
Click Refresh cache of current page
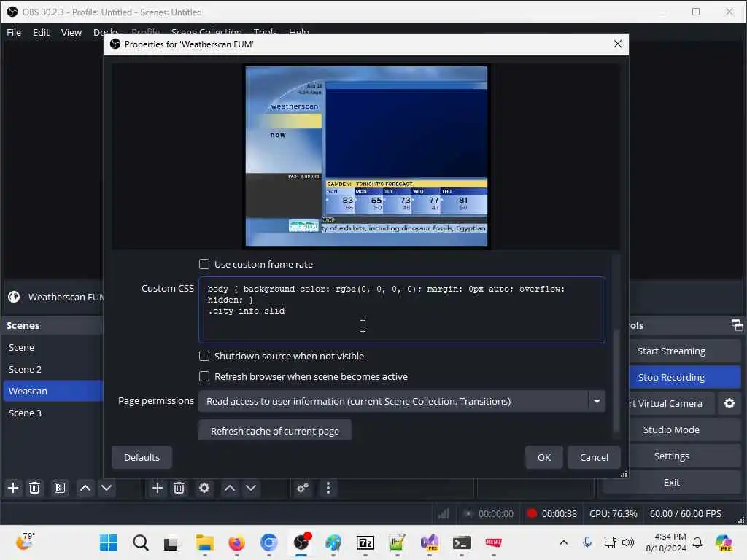(x=275, y=430)
